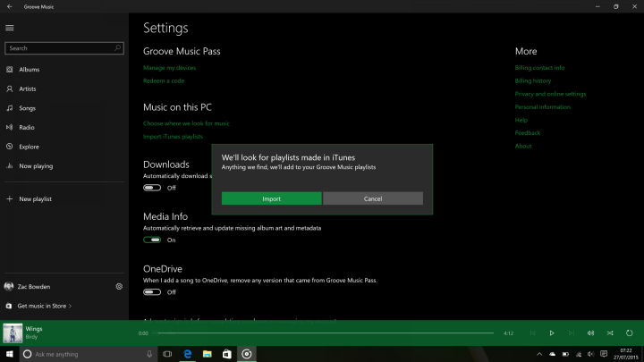The height and width of the screenshot is (362, 644).
Task: Click the Cortana microphone icon
Action: (149, 354)
